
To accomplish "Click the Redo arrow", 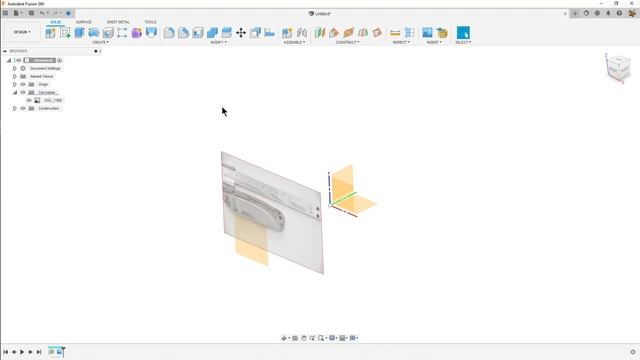I will pos(57,13).
